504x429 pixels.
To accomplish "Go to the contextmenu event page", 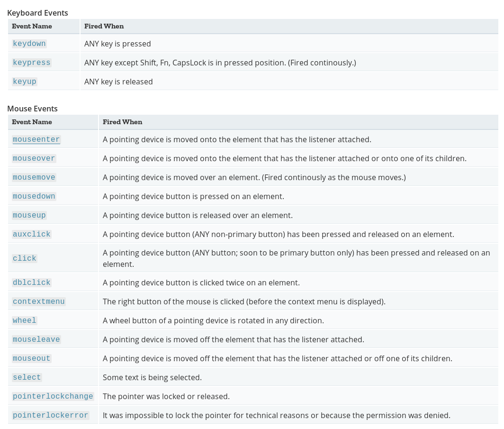I will coord(38,301).
